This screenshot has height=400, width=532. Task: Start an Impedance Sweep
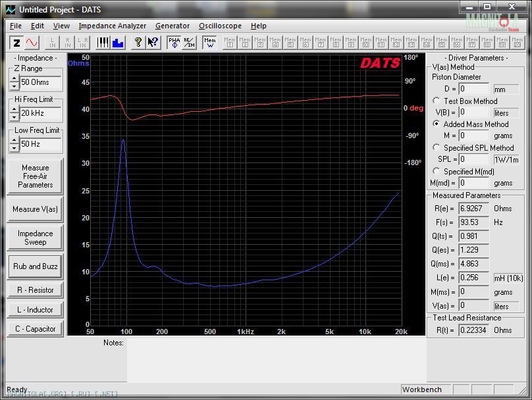[x=36, y=238]
